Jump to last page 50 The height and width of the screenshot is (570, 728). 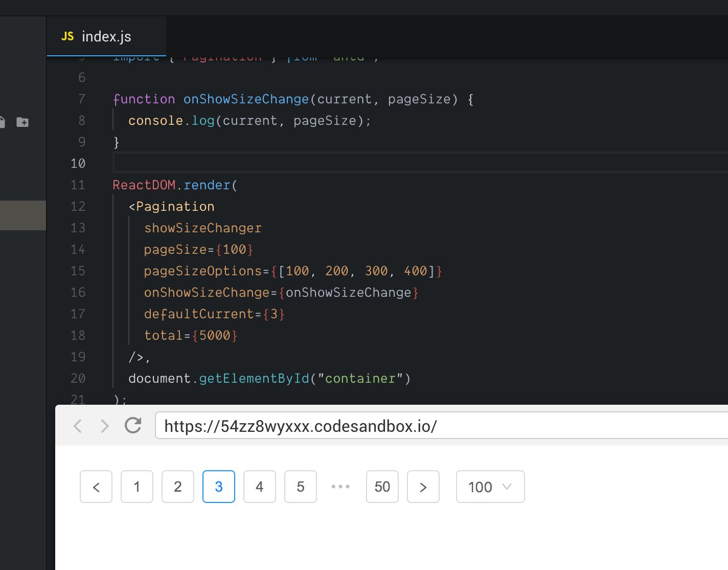pyautogui.click(x=382, y=487)
